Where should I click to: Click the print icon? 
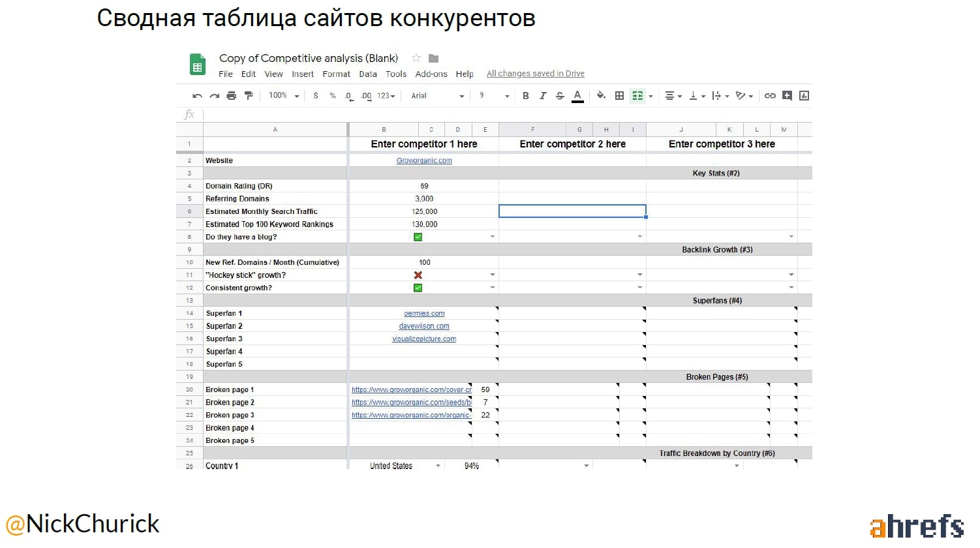click(231, 96)
